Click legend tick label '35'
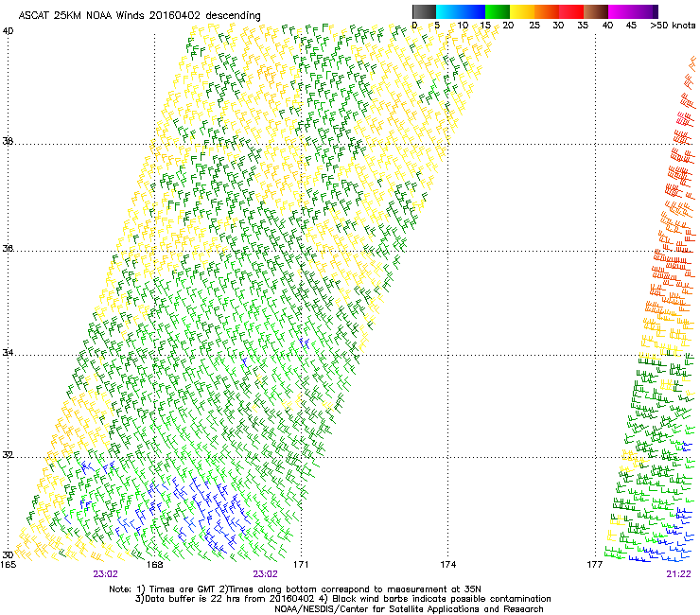This screenshot has width=700, height=615. tap(583, 26)
